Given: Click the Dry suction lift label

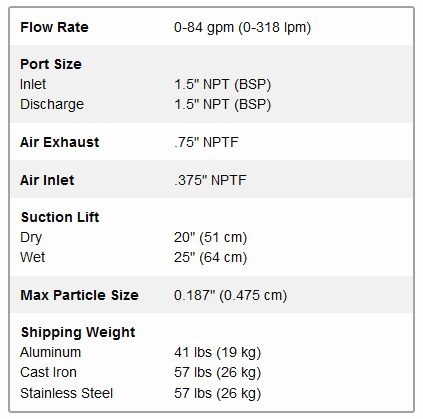Looking at the screenshot, I should click(x=31, y=238).
